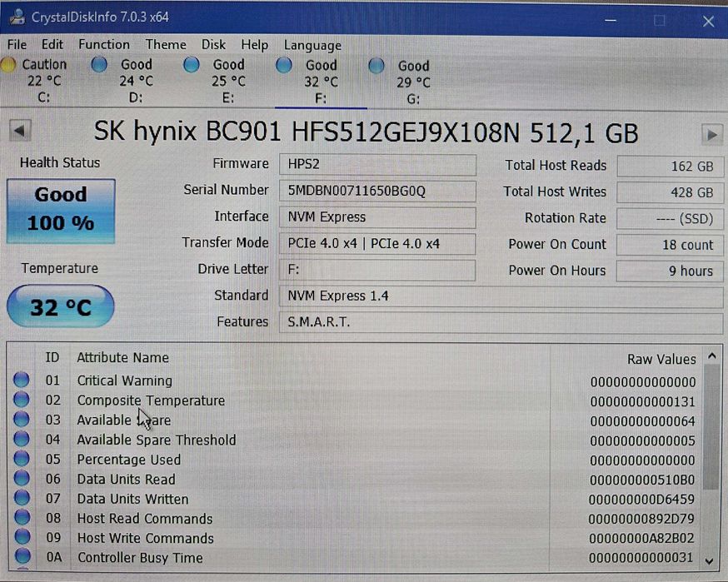
Task: Select the Host Read Commands attribute name
Action: (x=145, y=519)
